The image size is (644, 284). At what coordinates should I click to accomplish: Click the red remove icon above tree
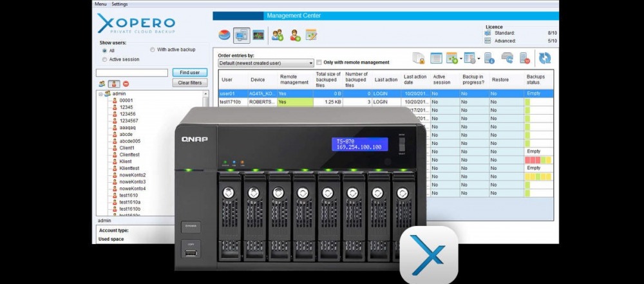pyautogui.click(x=126, y=84)
